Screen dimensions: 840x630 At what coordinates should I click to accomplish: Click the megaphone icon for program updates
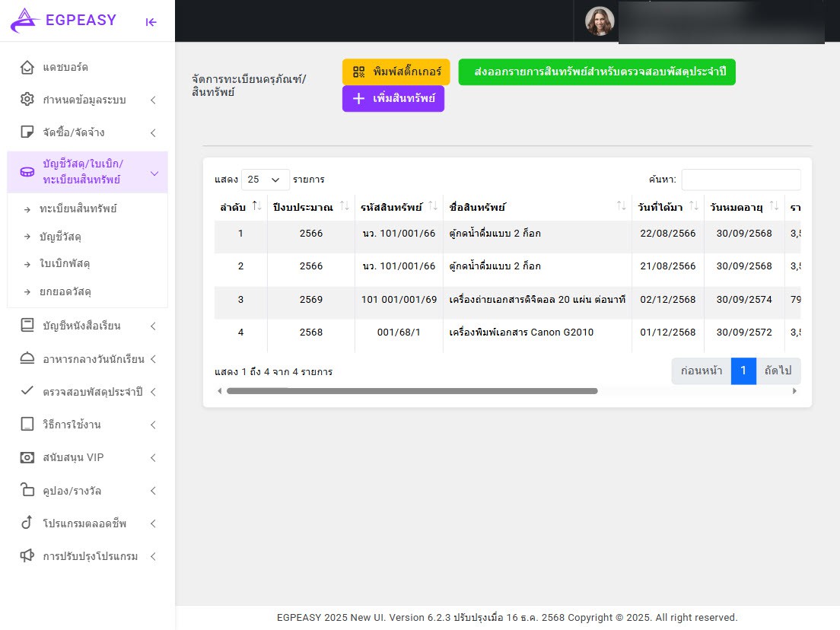click(27, 556)
